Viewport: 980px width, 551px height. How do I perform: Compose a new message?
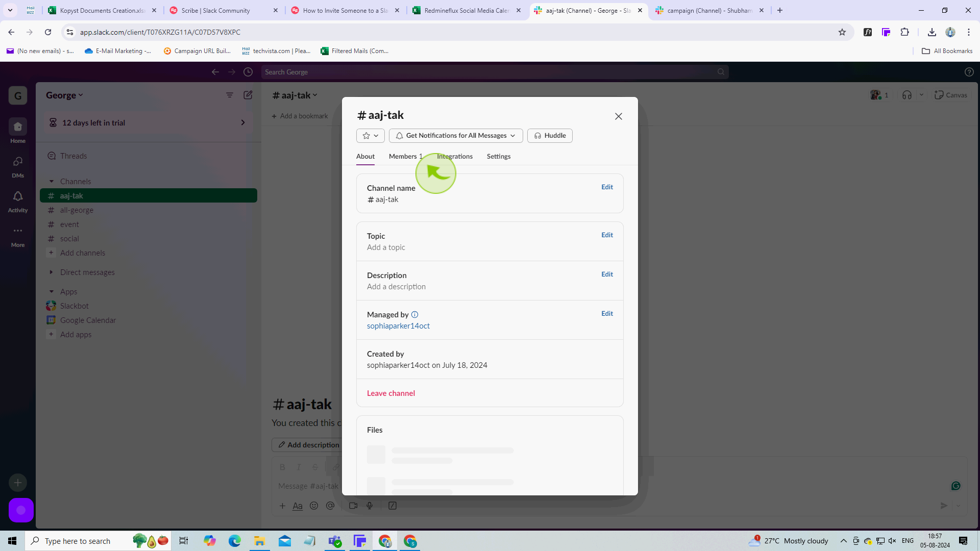click(x=248, y=95)
